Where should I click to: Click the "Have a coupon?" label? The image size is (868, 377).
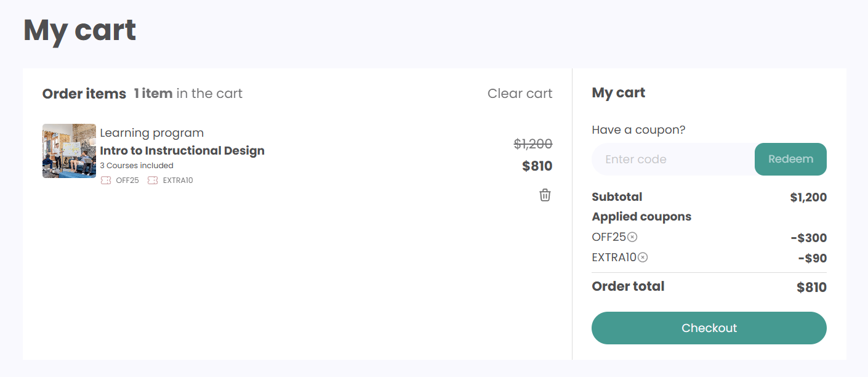click(x=638, y=130)
